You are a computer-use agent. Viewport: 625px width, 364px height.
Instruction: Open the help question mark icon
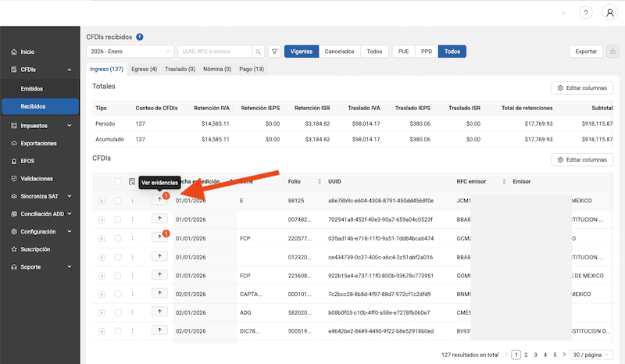click(x=585, y=12)
